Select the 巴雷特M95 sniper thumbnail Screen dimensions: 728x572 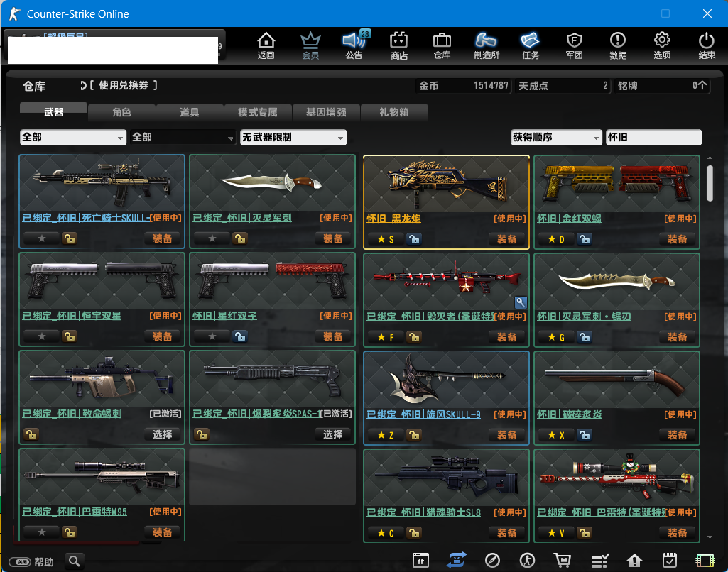click(x=102, y=478)
